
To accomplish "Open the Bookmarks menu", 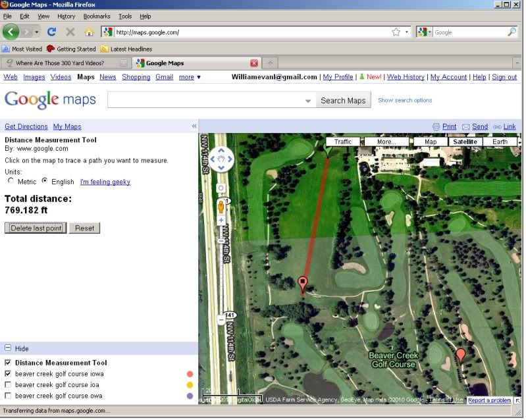I will coord(96,16).
